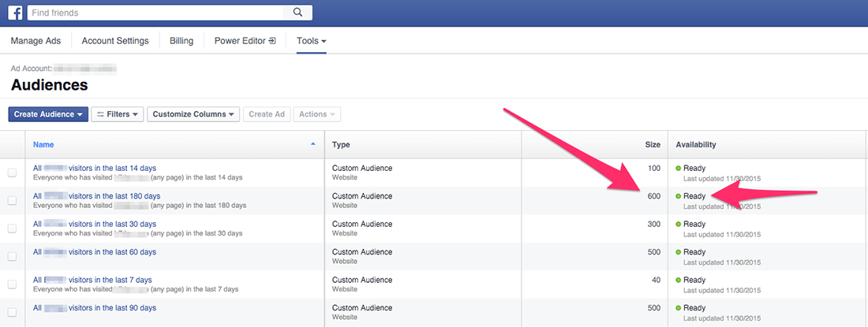Check the last 7 days audience row

click(12, 284)
